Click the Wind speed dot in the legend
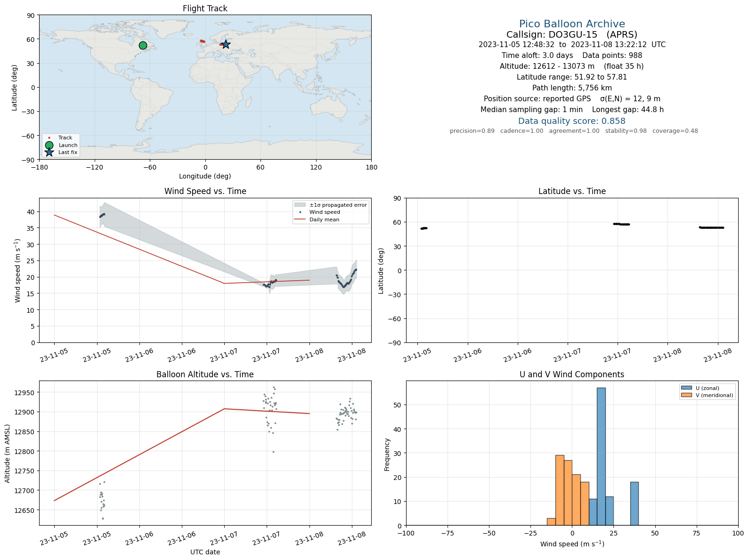This screenshot has width=749, height=560. 300,212
